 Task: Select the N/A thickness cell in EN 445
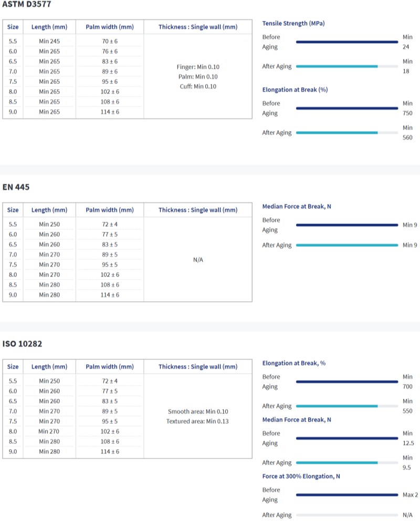(x=198, y=260)
